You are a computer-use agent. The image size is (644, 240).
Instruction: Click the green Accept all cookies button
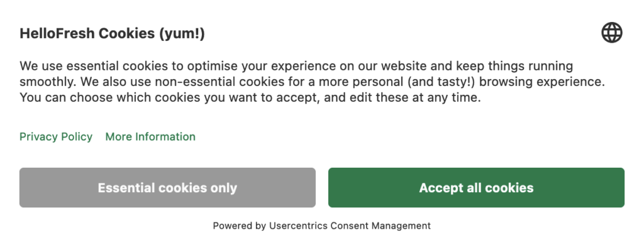(477, 187)
